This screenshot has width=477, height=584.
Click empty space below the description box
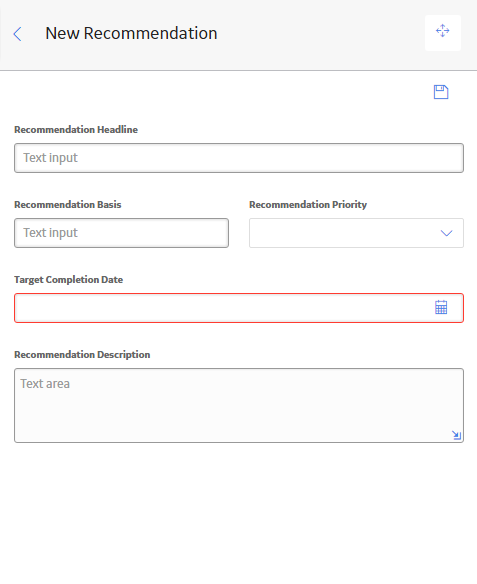[238, 514]
